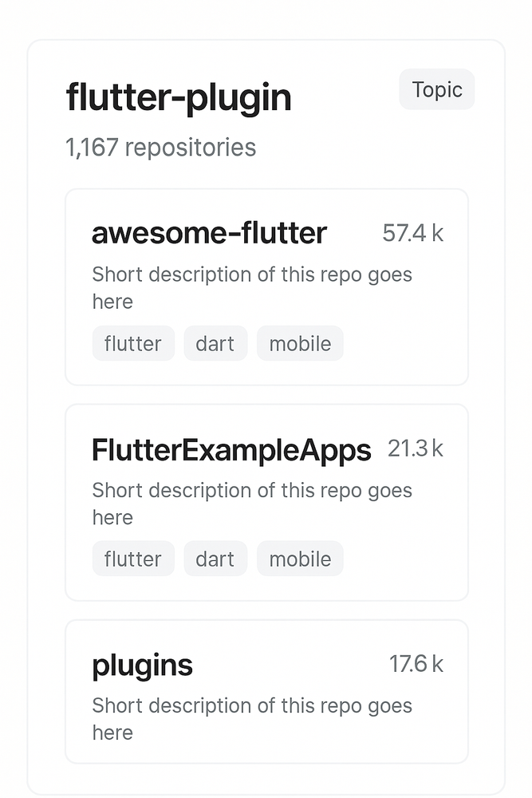Select the flutter tag on FlutterExampleApps
Screen dimensions: 532x798
coord(133,559)
